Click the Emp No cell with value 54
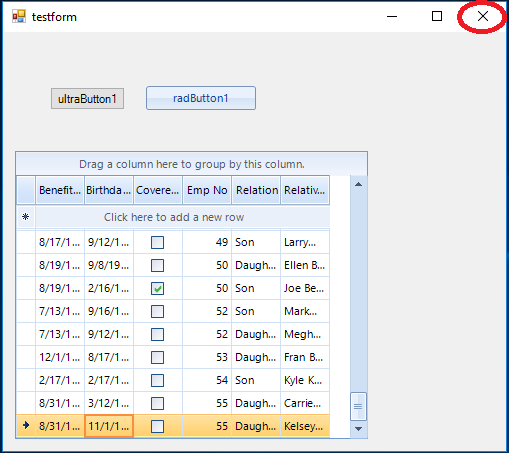This screenshot has height=453, width=509. (x=207, y=380)
